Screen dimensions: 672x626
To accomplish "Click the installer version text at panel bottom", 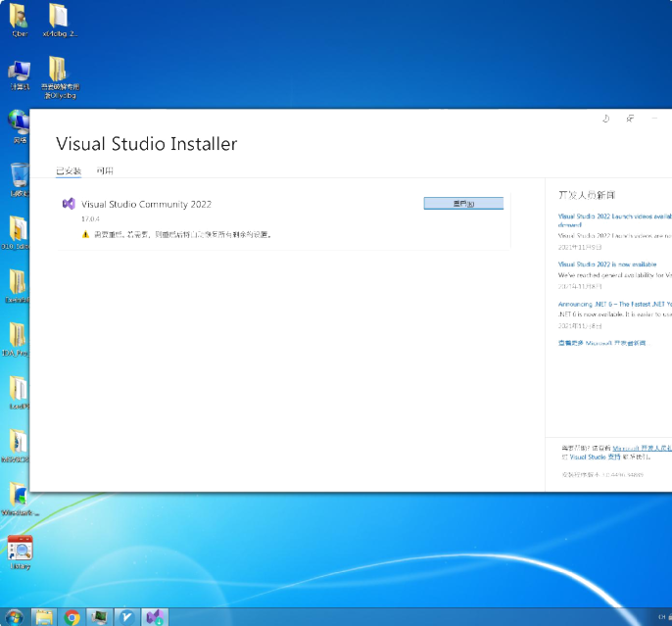I will pyautogui.click(x=602, y=475).
